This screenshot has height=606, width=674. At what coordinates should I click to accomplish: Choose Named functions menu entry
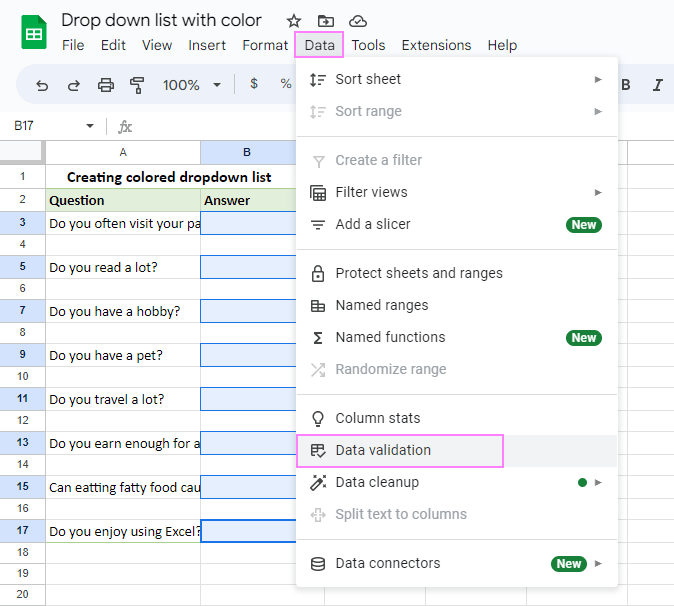pos(457,338)
